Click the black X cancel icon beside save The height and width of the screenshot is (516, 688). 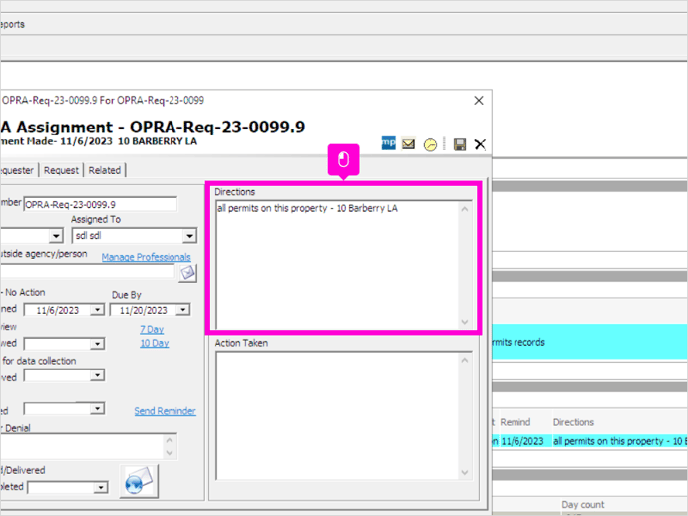point(480,144)
